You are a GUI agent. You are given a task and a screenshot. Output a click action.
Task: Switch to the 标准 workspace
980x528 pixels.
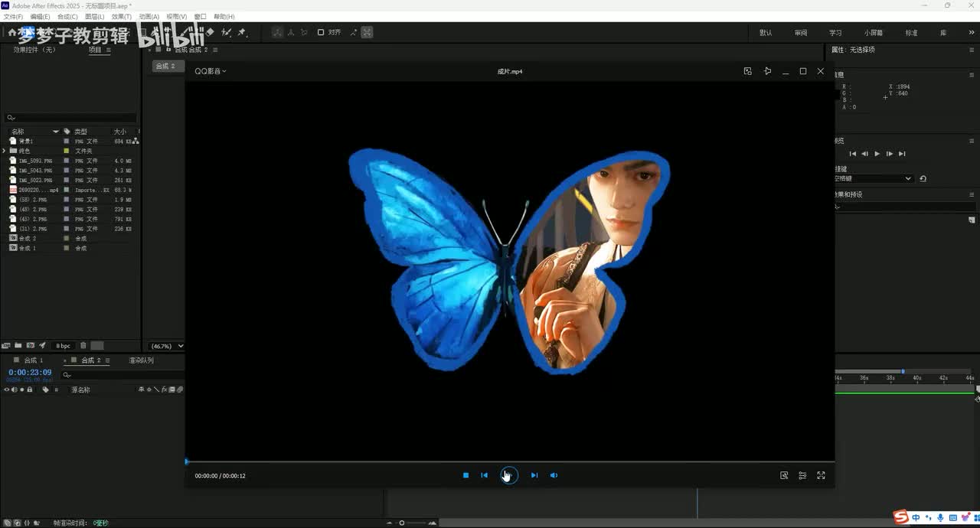(x=911, y=33)
